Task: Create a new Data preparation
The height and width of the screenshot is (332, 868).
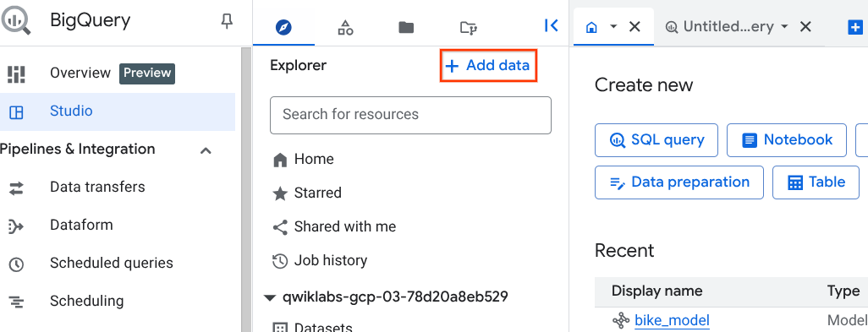Action: 679,182
